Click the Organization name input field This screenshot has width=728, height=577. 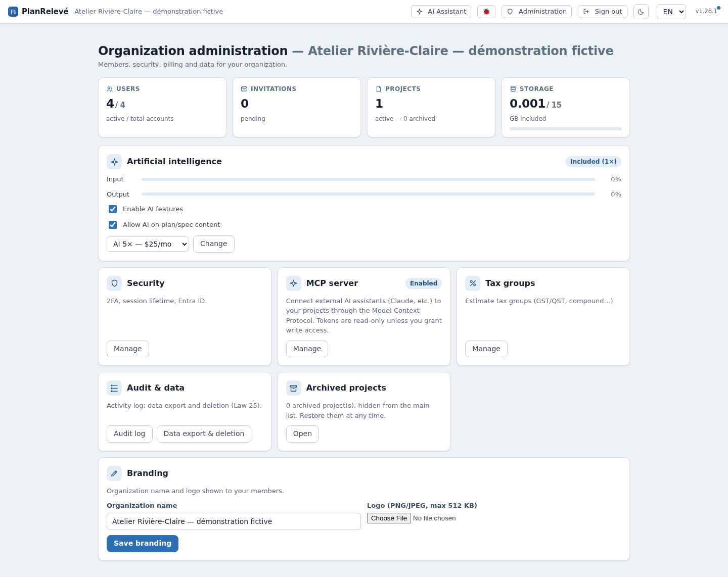tap(234, 521)
